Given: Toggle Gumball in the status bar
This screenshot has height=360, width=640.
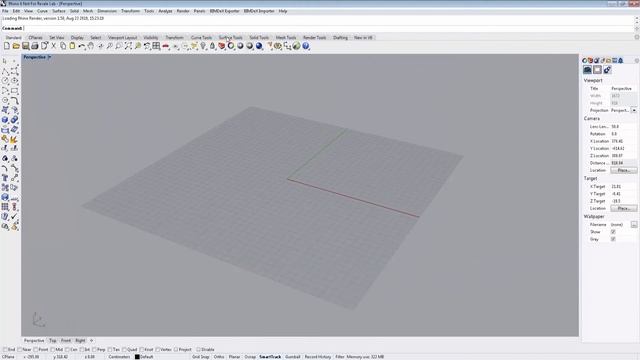Looking at the screenshot, I should (293, 357).
